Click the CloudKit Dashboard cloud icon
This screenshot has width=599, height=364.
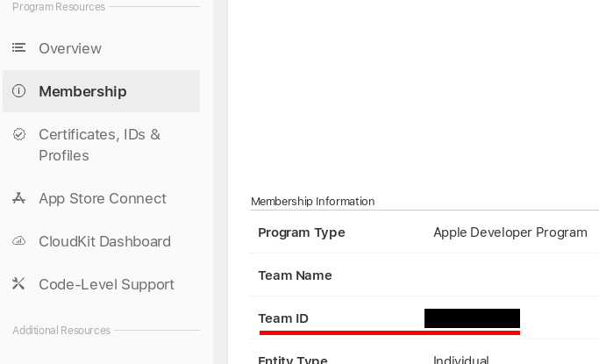[x=18, y=241]
